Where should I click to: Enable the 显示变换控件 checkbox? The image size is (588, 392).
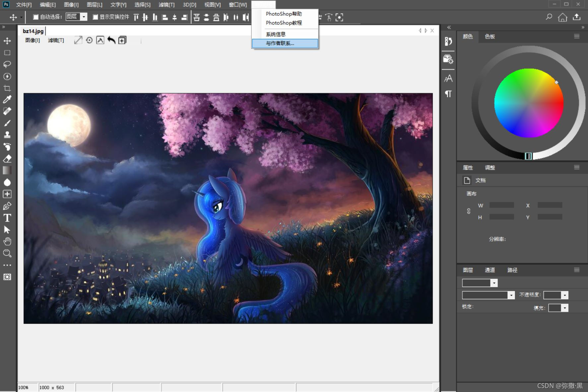95,17
